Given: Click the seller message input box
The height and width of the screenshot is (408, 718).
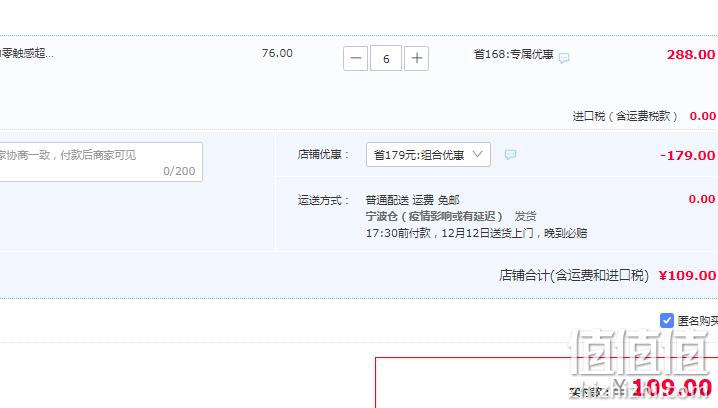Looking at the screenshot, I should [x=101, y=162].
